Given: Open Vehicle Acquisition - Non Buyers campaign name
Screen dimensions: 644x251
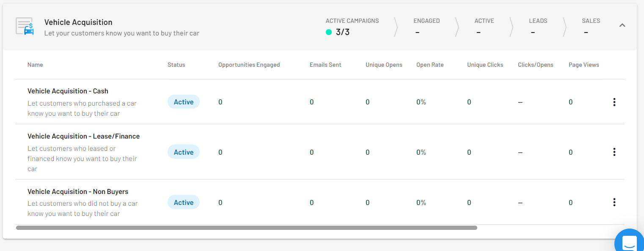Looking at the screenshot, I should [78, 191].
